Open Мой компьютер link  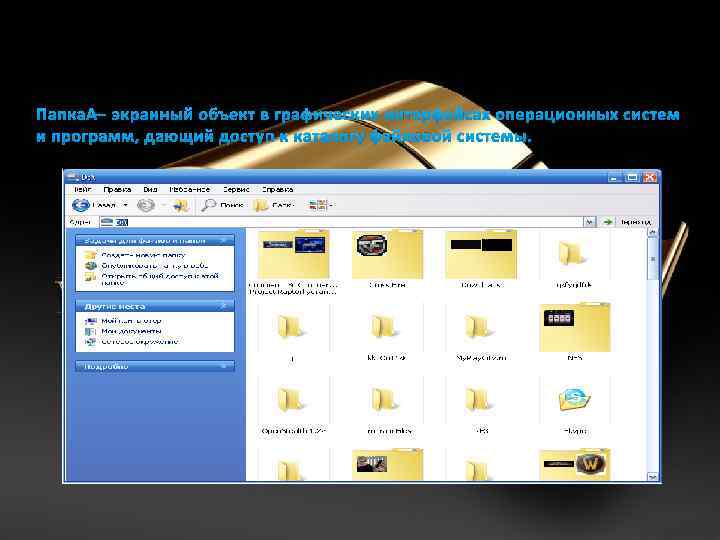[x=131, y=321]
